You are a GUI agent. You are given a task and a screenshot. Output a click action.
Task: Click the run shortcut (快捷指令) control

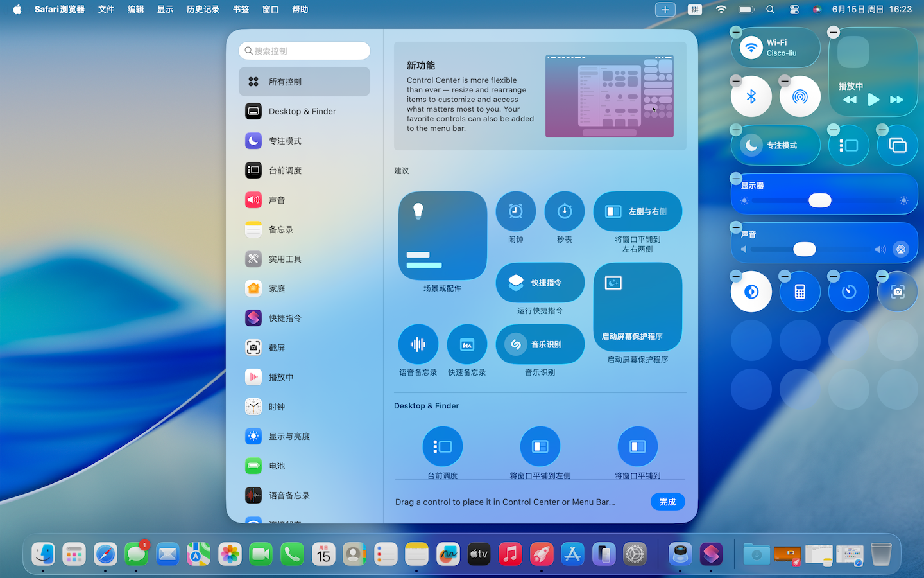(x=540, y=283)
